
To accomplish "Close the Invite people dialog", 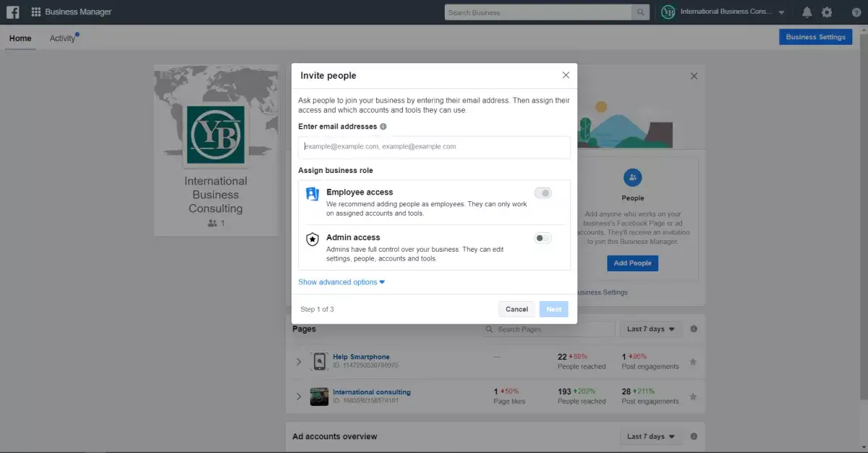I will [566, 75].
